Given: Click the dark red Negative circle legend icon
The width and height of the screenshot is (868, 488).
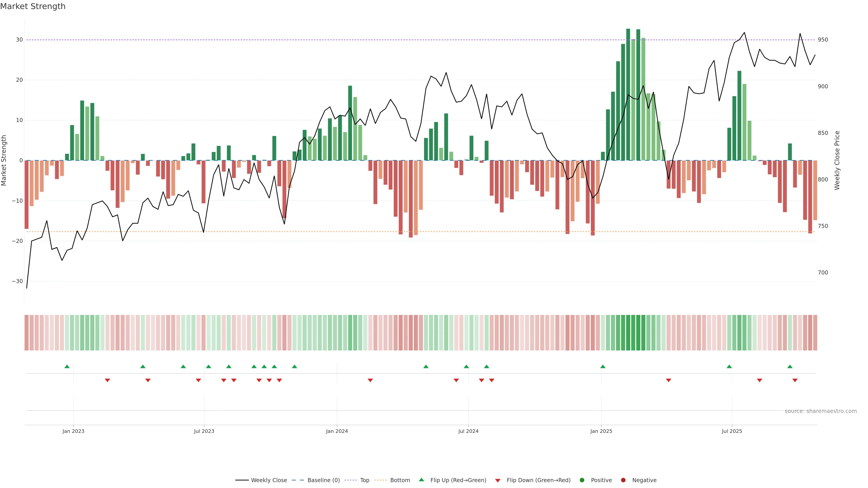Looking at the screenshot, I should click(x=623, y=480).
